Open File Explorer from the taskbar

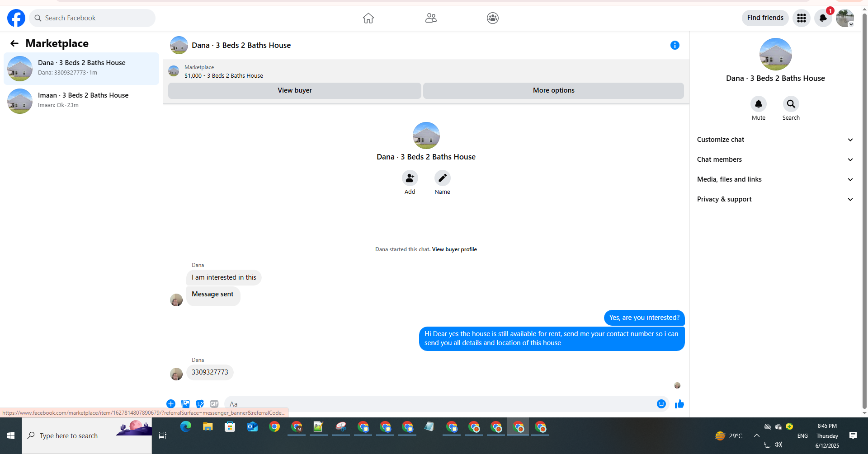(x=208, y=426)
